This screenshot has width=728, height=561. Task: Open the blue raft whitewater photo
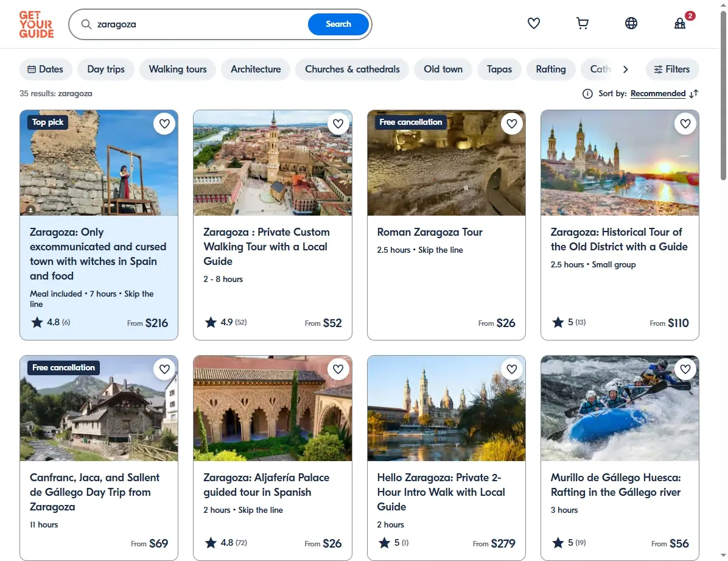pos(620,408)
